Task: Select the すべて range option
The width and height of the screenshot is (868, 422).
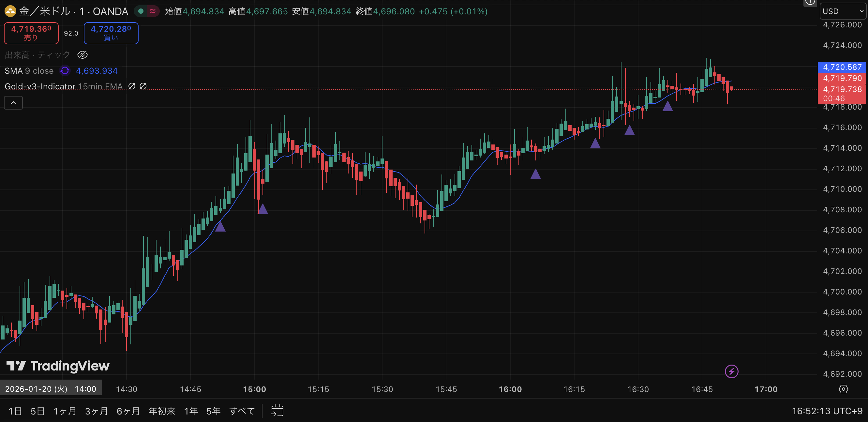Action: pyautogui.click(x=242, y=411)
